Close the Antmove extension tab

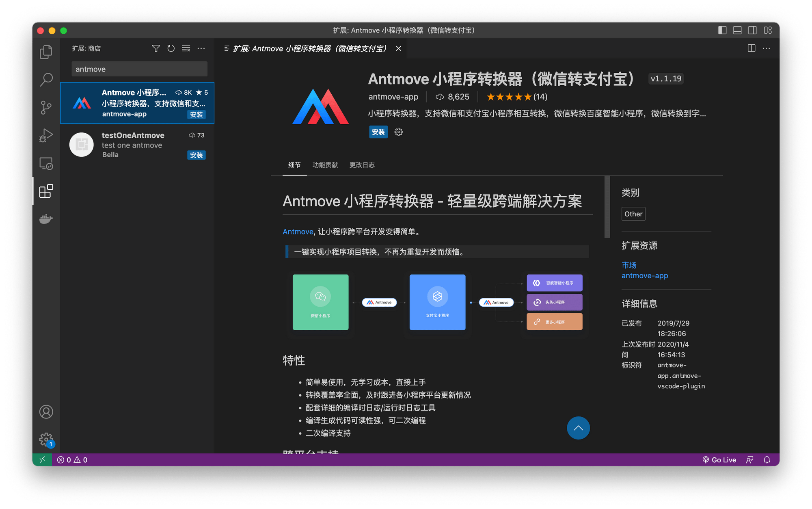click(x=399, y=48)
